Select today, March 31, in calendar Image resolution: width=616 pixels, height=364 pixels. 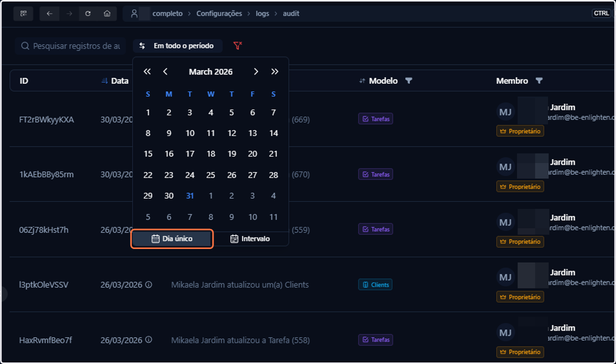coord(190,196)
